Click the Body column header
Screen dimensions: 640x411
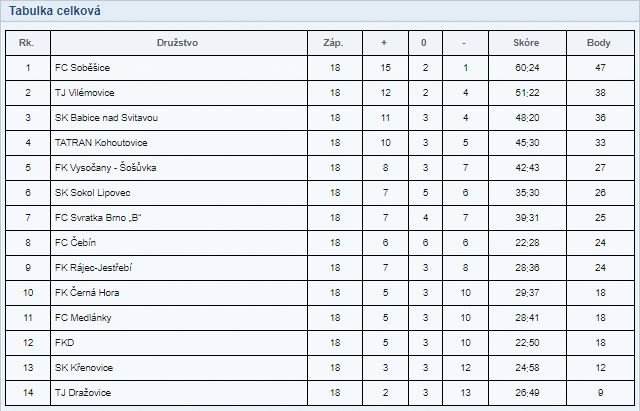pos(599,43)
